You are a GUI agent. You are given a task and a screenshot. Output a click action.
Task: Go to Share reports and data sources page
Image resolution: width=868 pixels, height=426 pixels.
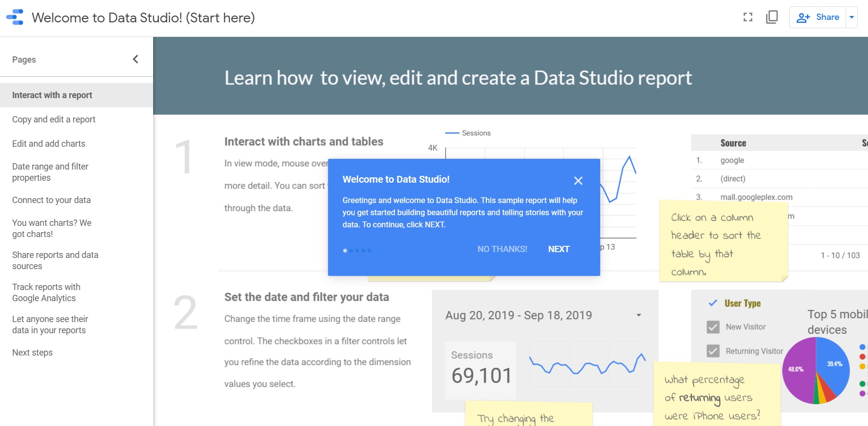point(76,260)
